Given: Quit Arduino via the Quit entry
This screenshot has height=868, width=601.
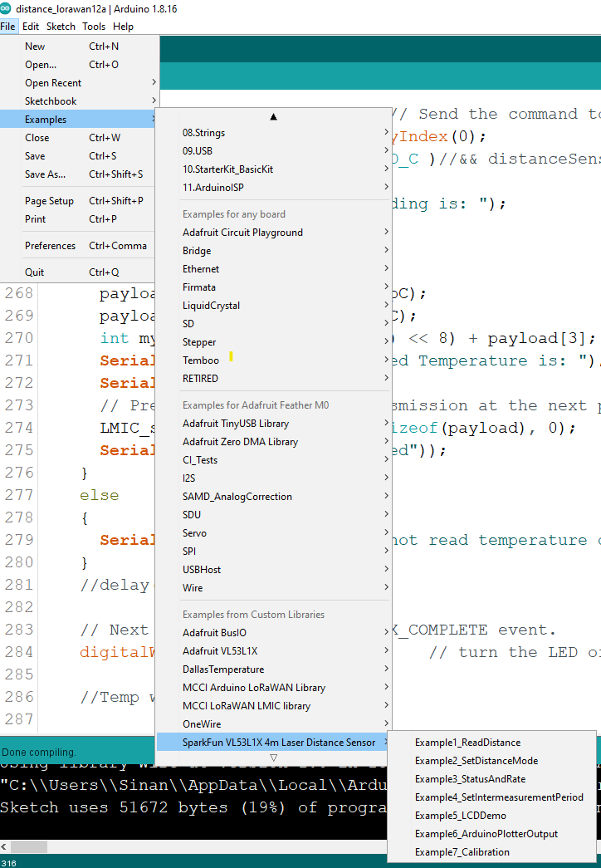Looking at the screenshot, I should click(x=35, y=272).
